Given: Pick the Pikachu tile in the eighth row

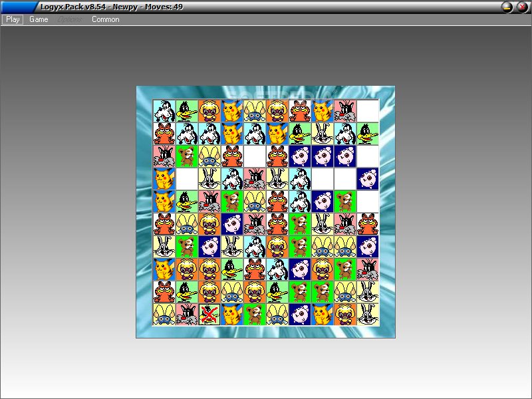Looking at the screenshot, I should (x=164, y=269).
